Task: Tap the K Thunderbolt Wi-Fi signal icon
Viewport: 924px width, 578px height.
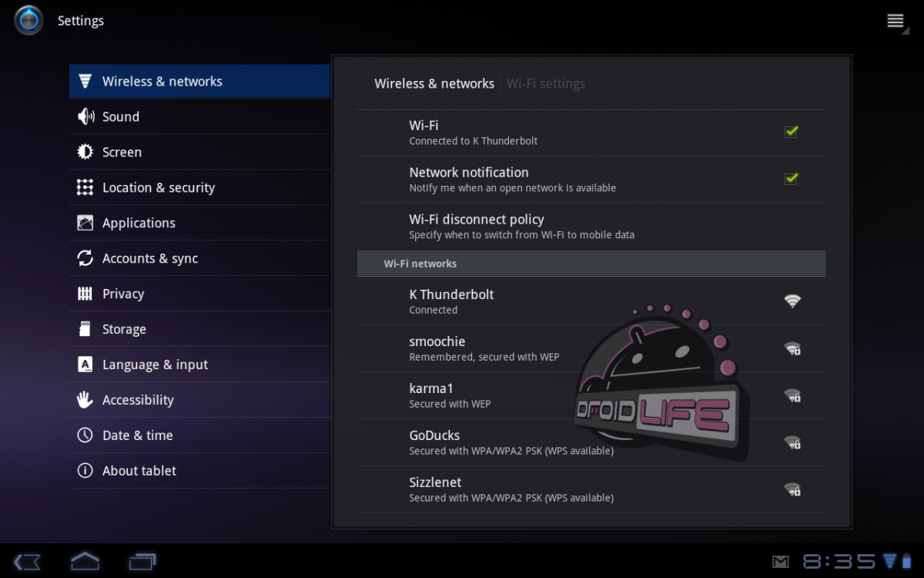Action: coord(792,301)
